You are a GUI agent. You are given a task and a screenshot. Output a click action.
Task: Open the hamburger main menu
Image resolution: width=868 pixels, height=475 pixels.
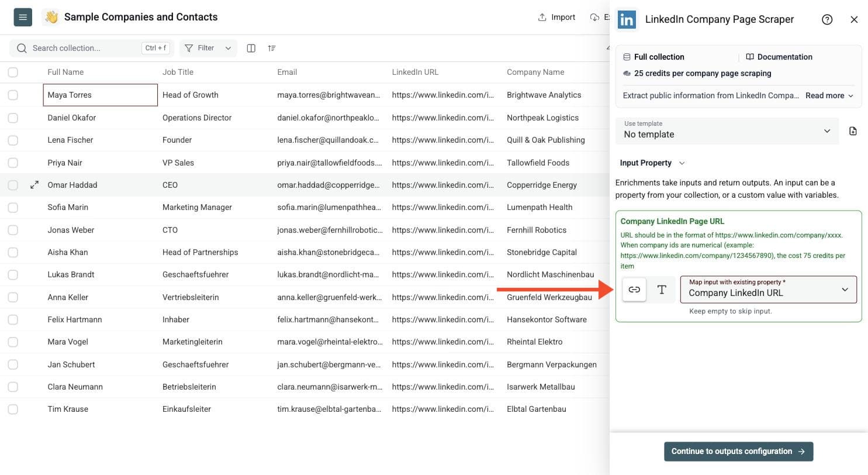pos(23,17)
